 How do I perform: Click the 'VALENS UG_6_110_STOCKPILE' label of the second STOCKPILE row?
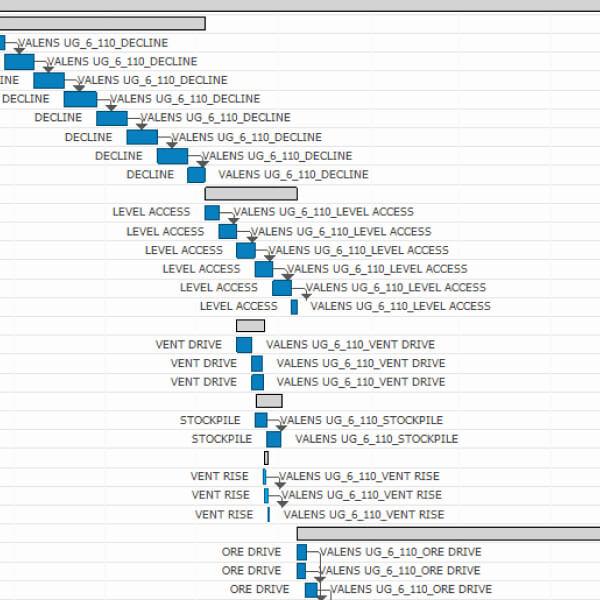(377, 439)
